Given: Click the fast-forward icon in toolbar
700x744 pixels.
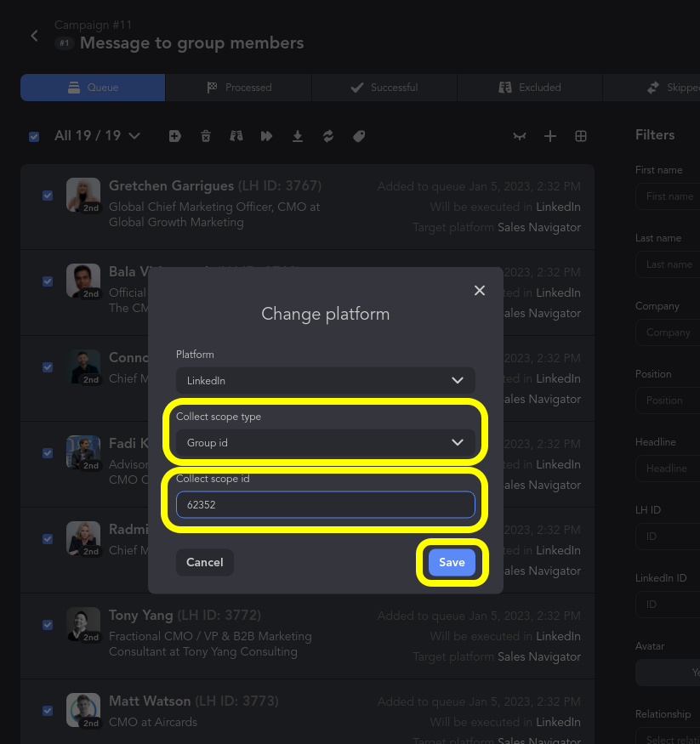Looking at the screenshot, I should click(267, 136).
